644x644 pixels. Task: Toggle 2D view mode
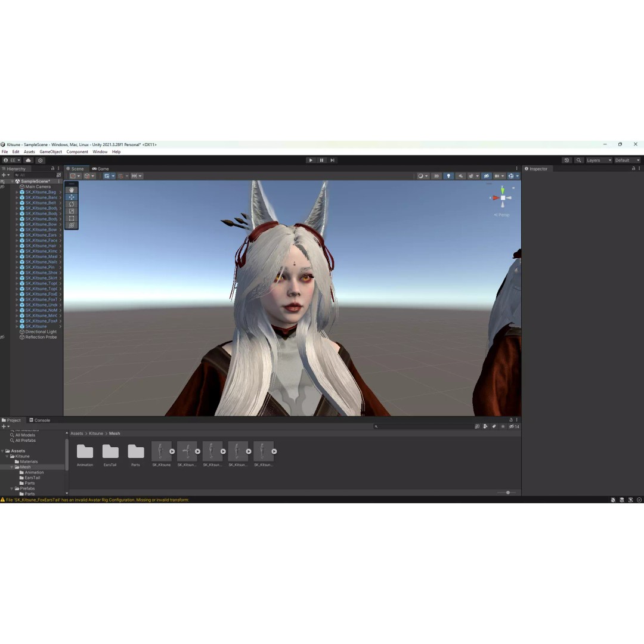[436, 176]
